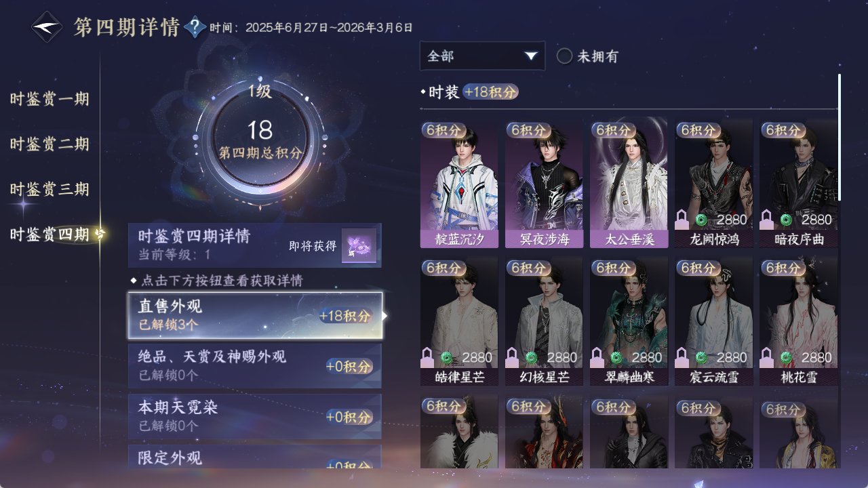Click the back arrow diamond icon

point(47,27)
